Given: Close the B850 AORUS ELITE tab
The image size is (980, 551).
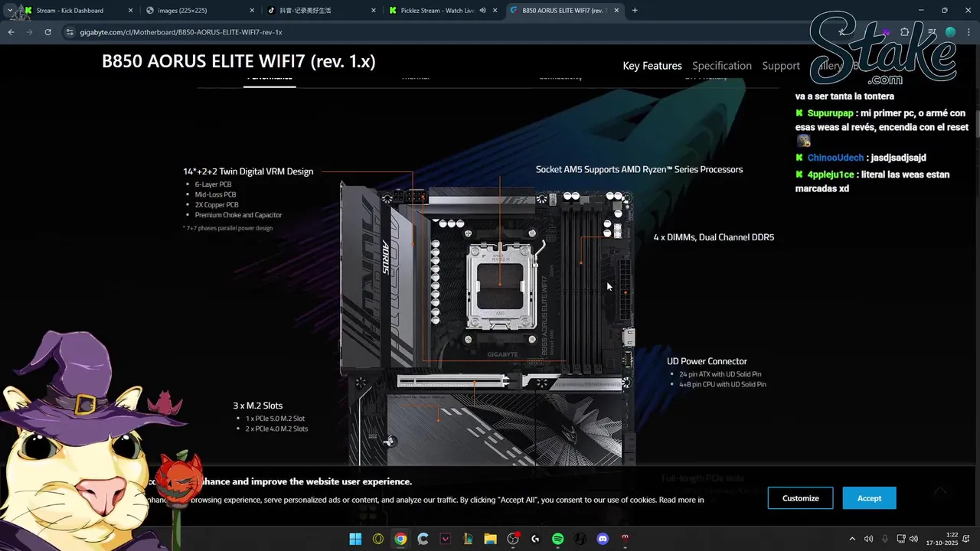Looking at the screenshot, I should click(616, 11).
